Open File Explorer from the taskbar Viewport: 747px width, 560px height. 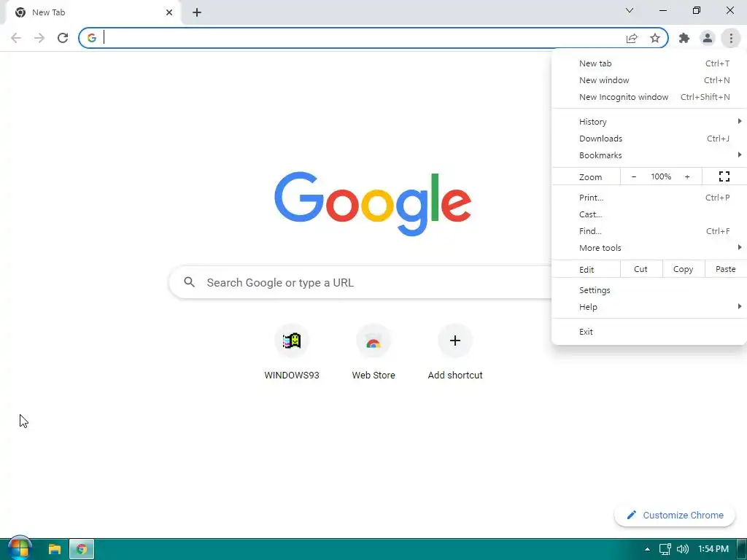point(55,550)
